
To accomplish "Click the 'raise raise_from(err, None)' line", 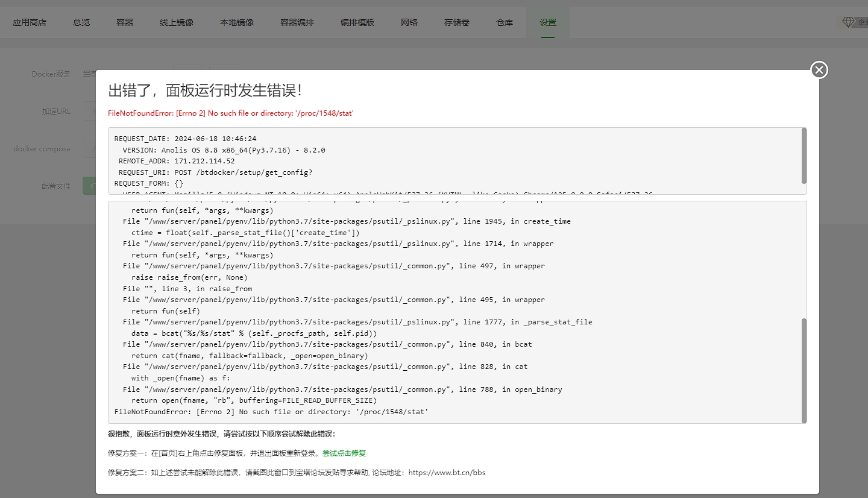I will [x=189, y=277].
